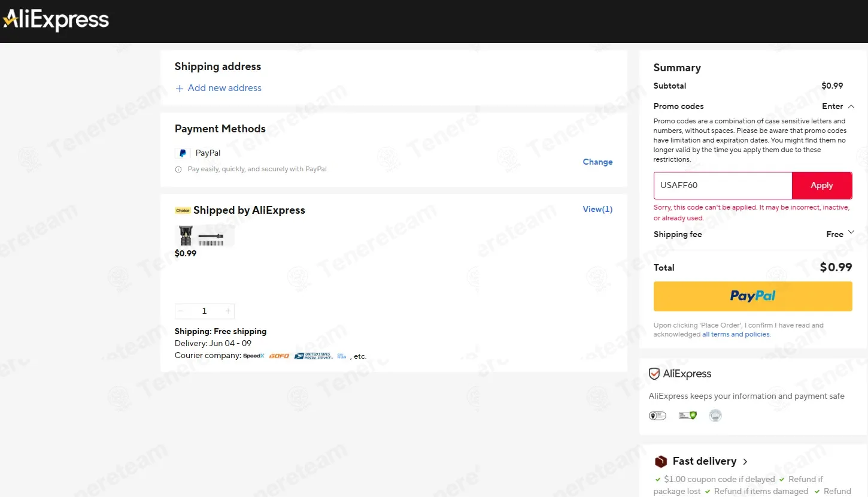
Task: Click the Summary heading
Action: 677,68
